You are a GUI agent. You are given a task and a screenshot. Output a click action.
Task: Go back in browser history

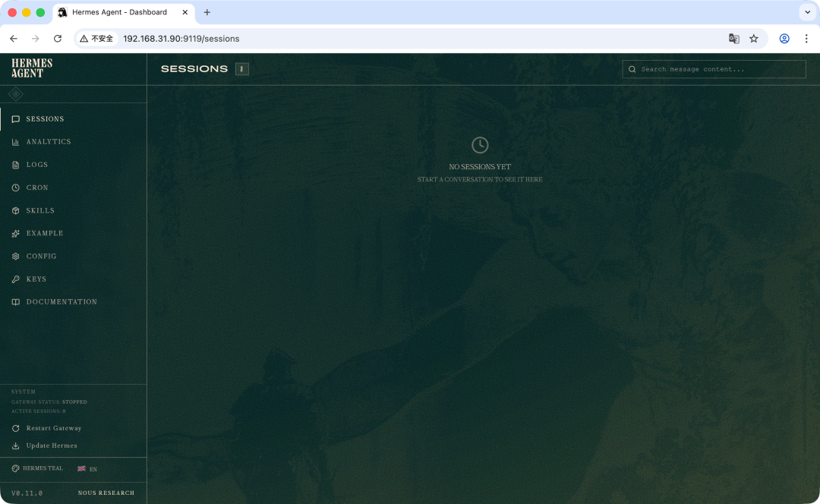pos(14,39)
